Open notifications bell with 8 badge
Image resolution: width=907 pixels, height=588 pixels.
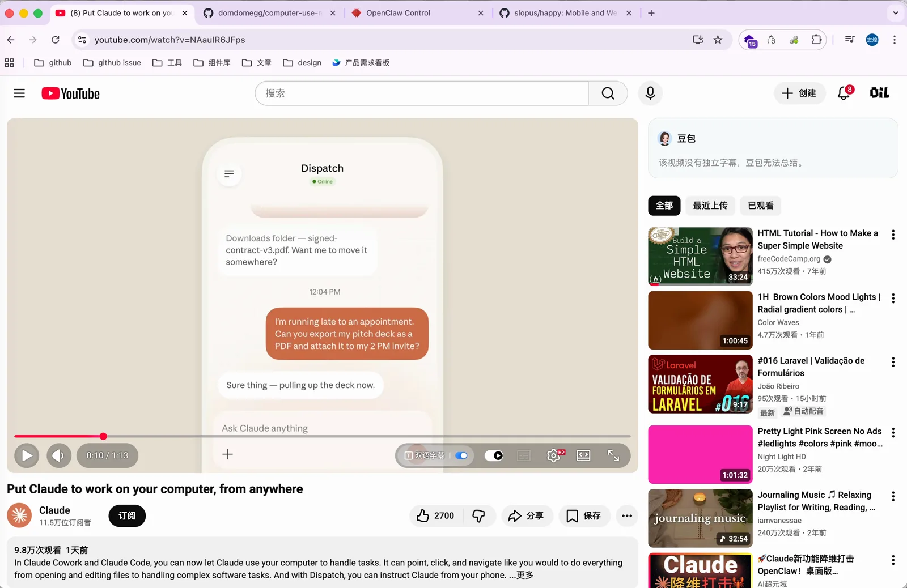(x=844, y=93)
